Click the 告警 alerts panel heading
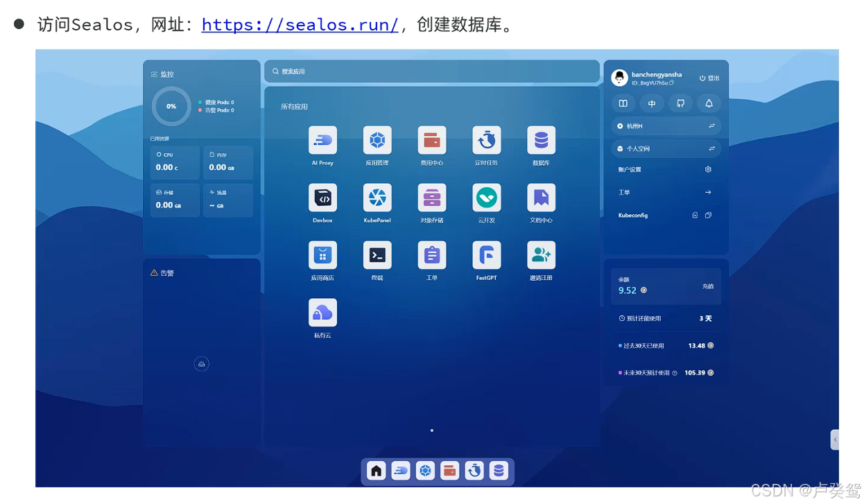Screen dimensions: 864x504 tap(167, 273)
